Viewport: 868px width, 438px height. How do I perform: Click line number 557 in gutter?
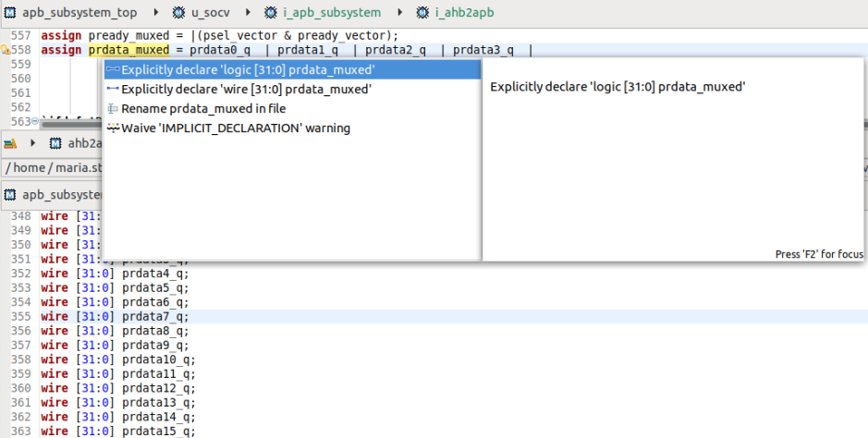point(21,36)
